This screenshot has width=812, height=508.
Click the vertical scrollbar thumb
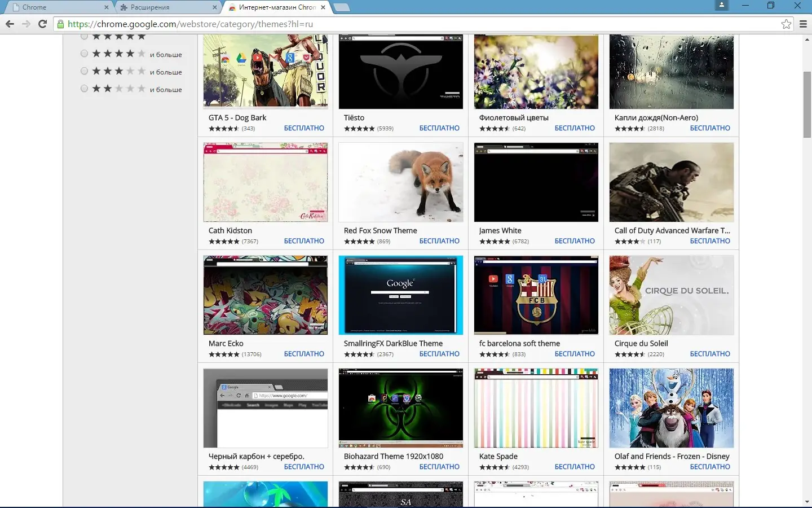pos(807,104)
